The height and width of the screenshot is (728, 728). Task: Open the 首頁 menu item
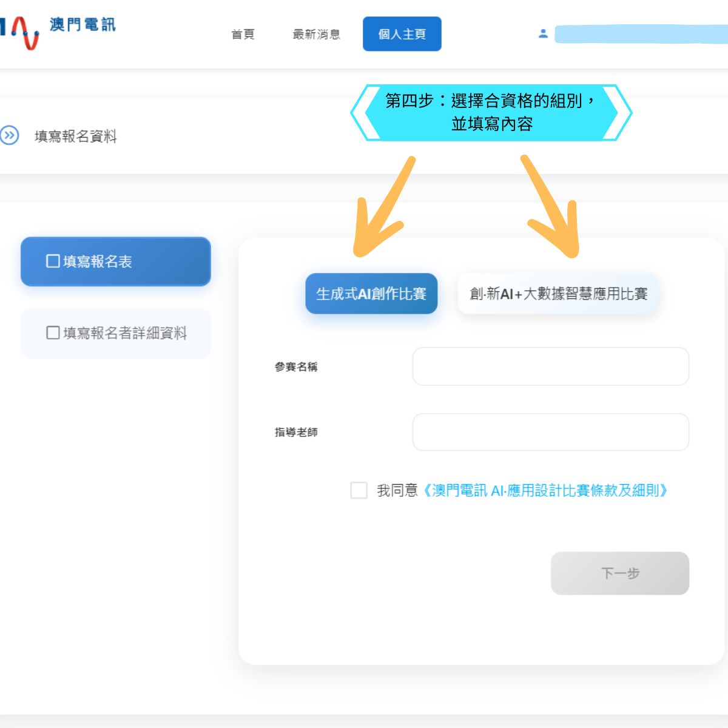pos(243,35)
